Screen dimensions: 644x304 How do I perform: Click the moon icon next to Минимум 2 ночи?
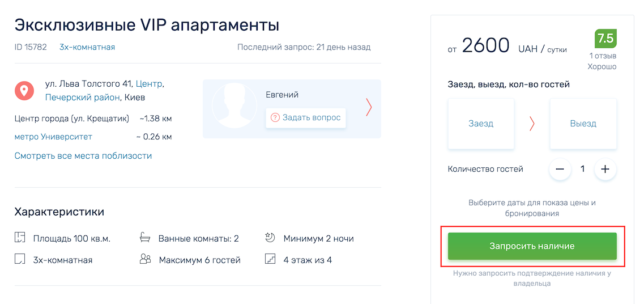(270, 238)
